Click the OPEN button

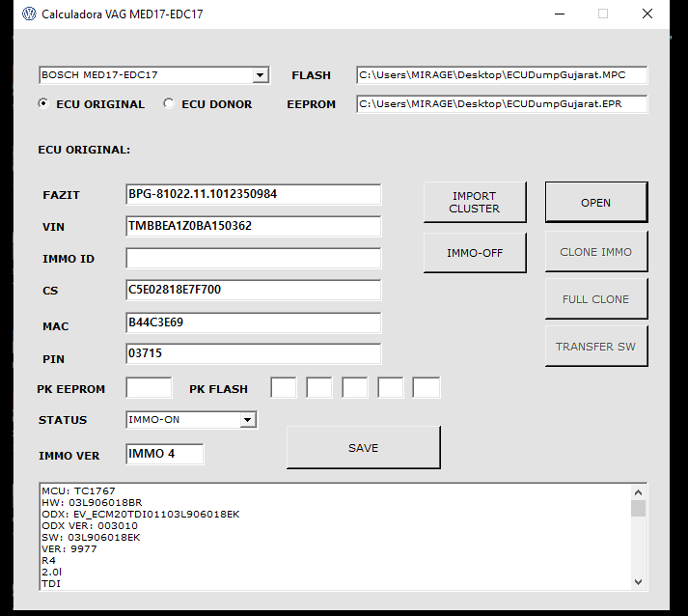[x=595, y=203]
